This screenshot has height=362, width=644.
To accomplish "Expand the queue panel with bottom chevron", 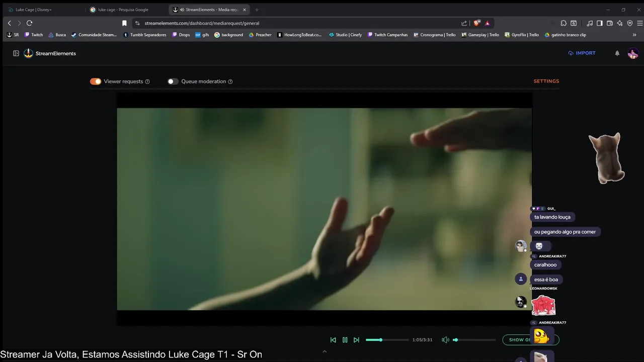I will coord(325,351).
